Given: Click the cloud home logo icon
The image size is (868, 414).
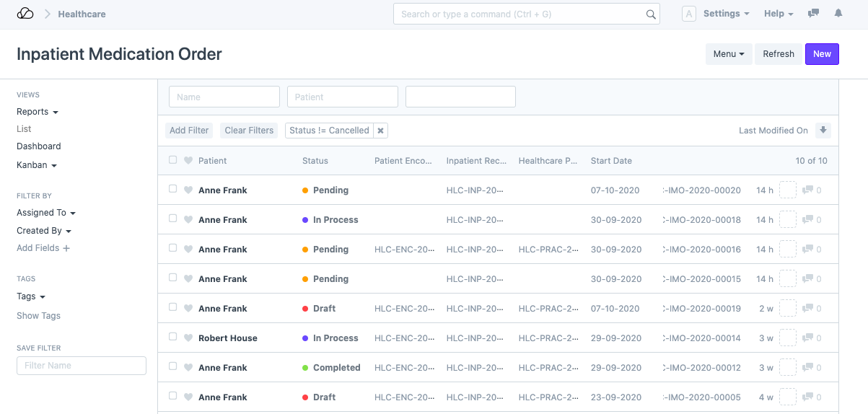Looking at the screenshot, I should 25,14.
